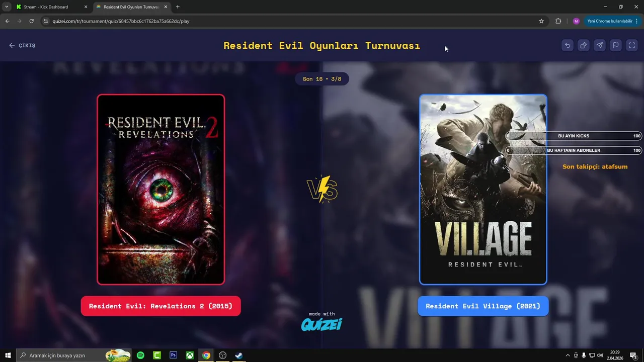Open Chrome from the taskbar
Screen dimensions: 644x362
206,355
